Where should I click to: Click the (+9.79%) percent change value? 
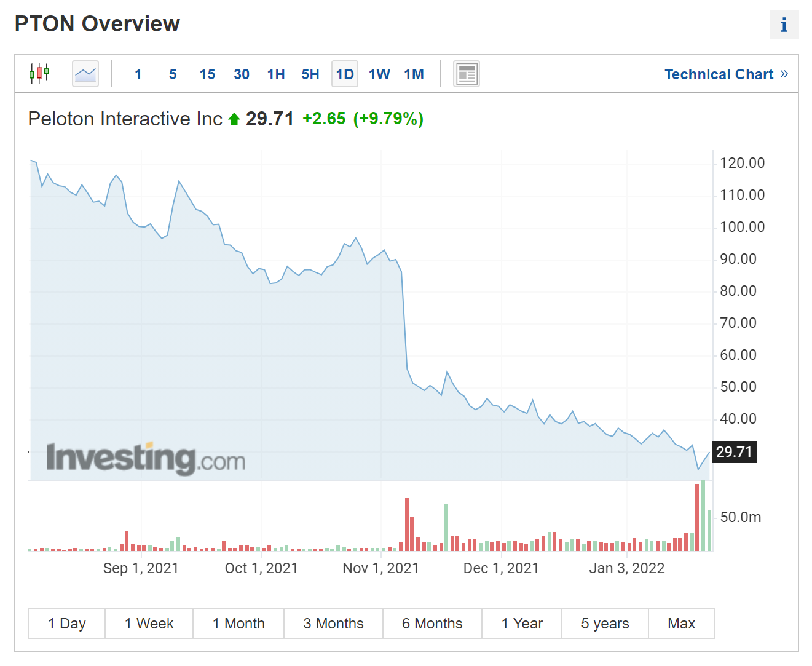point(388,119)
